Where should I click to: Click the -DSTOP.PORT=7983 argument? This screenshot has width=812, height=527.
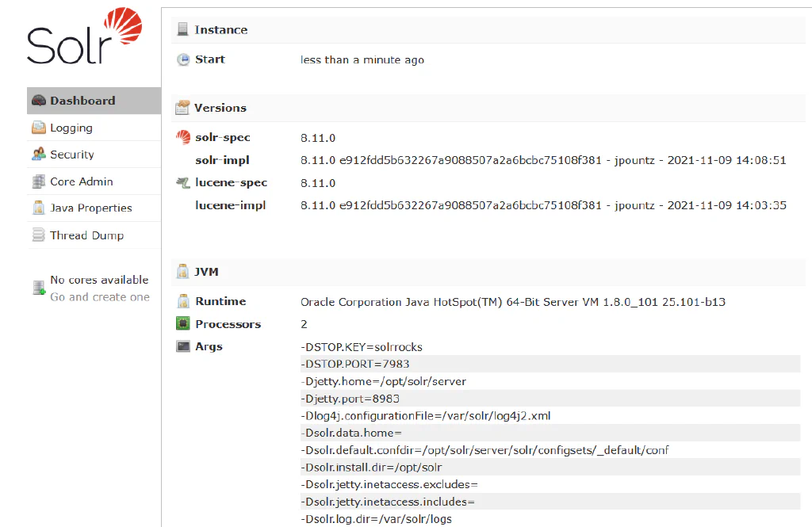(550, 364)
